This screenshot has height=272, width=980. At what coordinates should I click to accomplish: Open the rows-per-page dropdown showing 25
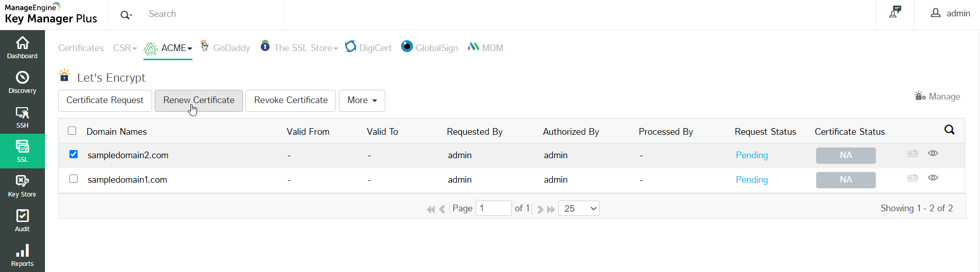pos(579,208)
